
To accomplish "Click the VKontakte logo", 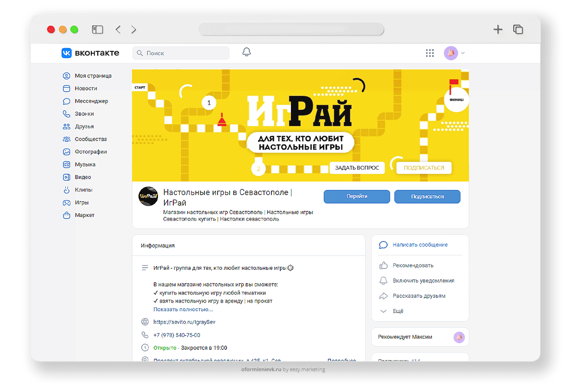I will pyautogui.click(x=90, y=53).
